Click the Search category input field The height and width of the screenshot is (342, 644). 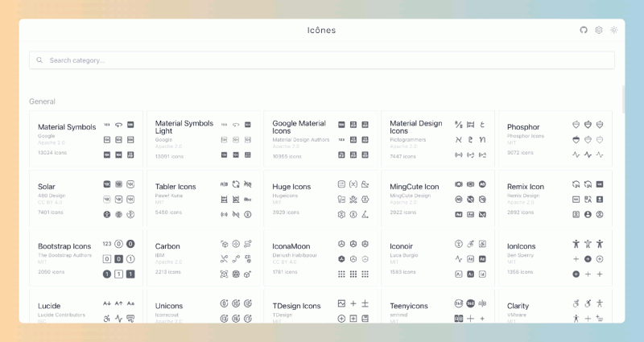click(321, 60)
